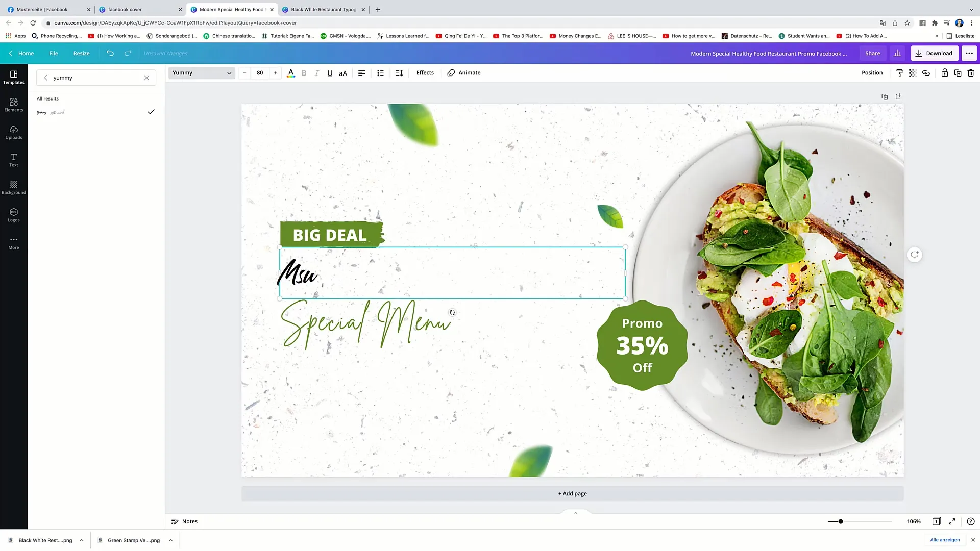Select the text alignment icon

pyautogui.click(x=361, y=72)
